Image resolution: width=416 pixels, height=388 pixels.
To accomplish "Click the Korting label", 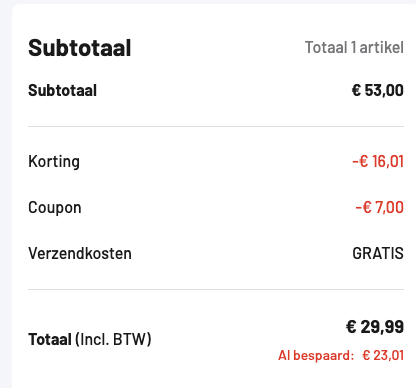I will coord(54,162).
